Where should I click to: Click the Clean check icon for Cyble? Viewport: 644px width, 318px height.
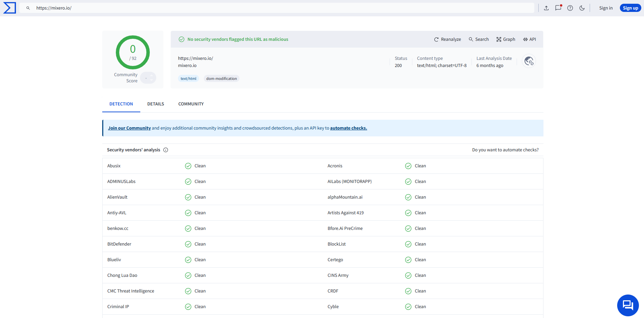[408, 307]
